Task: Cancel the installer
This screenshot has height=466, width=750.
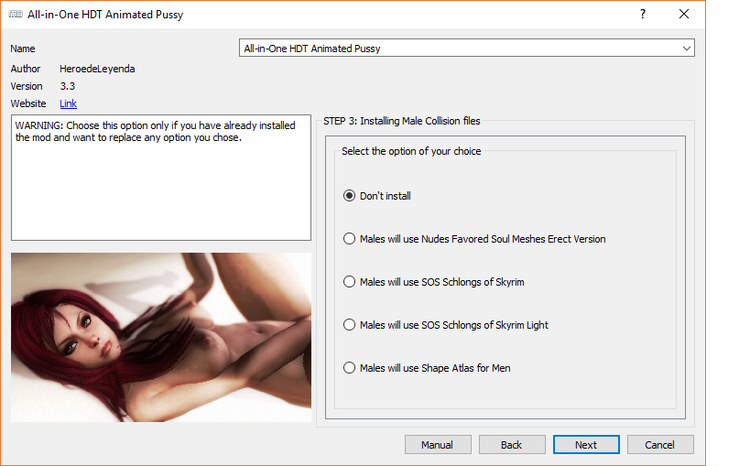Action: [660, 444]
